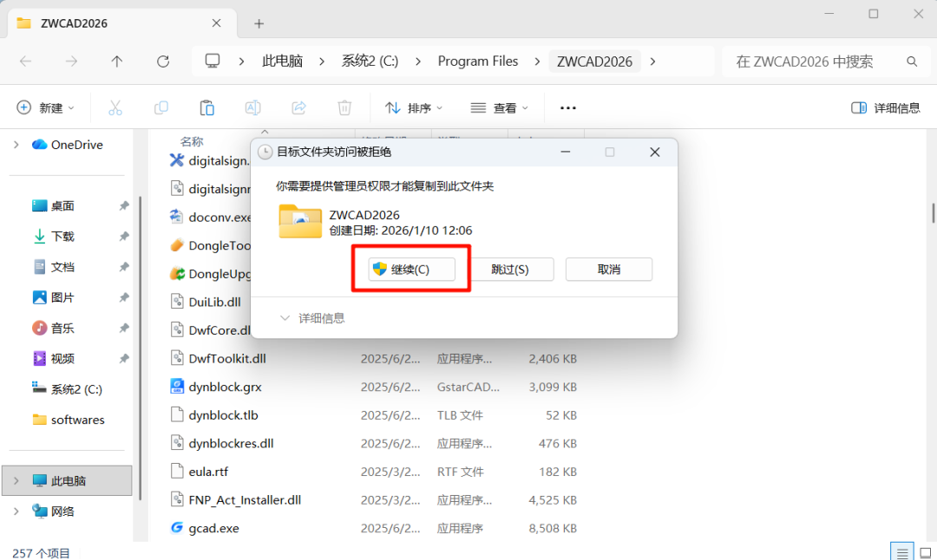Click Program Files in the address breadcrumb

click(x=477, y=62)
